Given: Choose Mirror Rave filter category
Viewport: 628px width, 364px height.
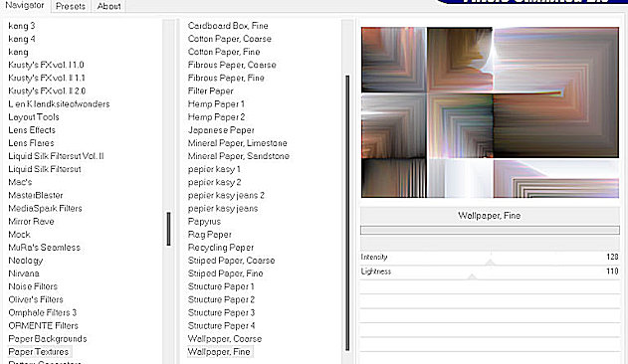Looking at the screenshot, I should coord(31,222).
